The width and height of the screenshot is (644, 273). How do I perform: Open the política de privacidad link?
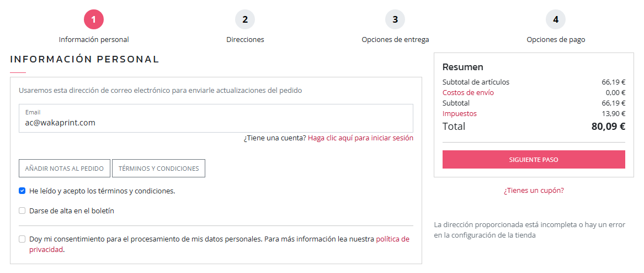(x=392, y=239)
